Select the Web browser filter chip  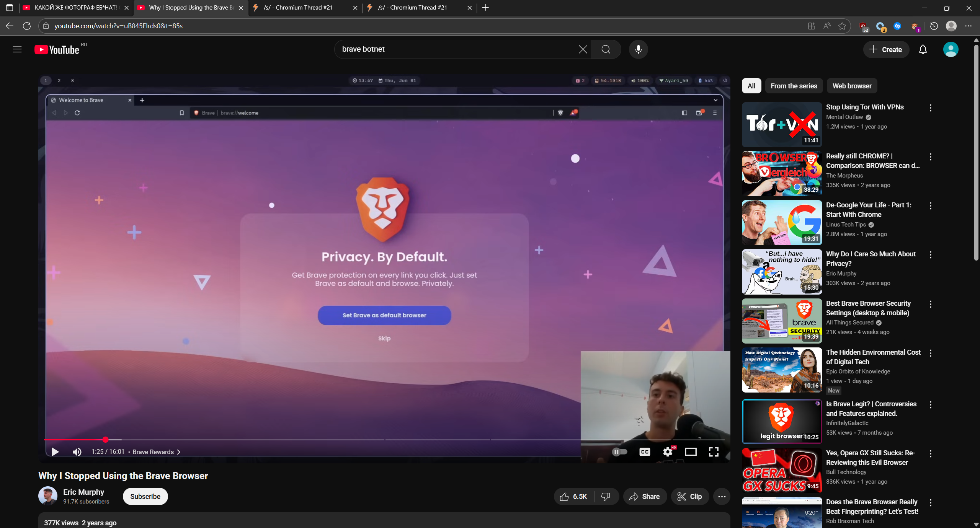point(852,86)
